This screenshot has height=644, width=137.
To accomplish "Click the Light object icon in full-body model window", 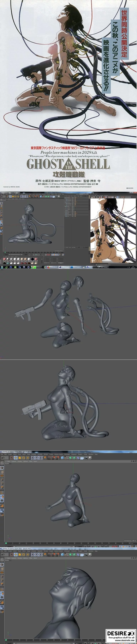I will 90,458.
